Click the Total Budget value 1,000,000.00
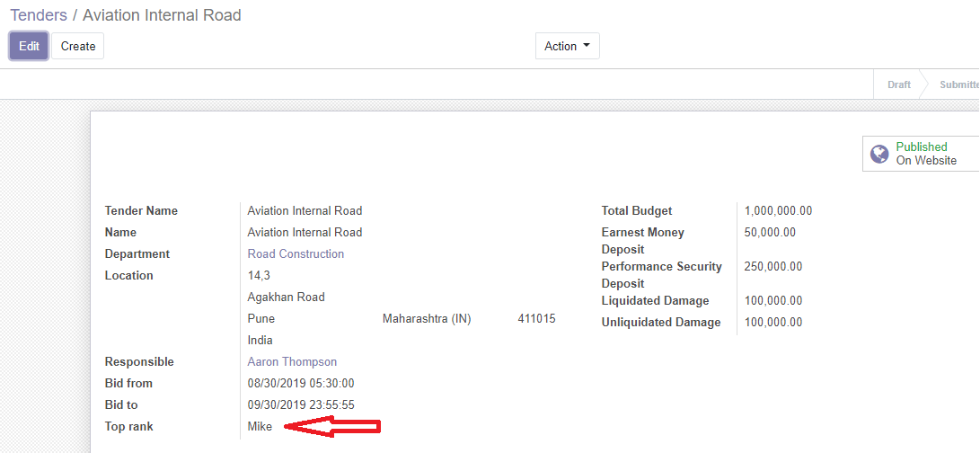The height and width of the screenshot is (453, 980). (778, 210)
